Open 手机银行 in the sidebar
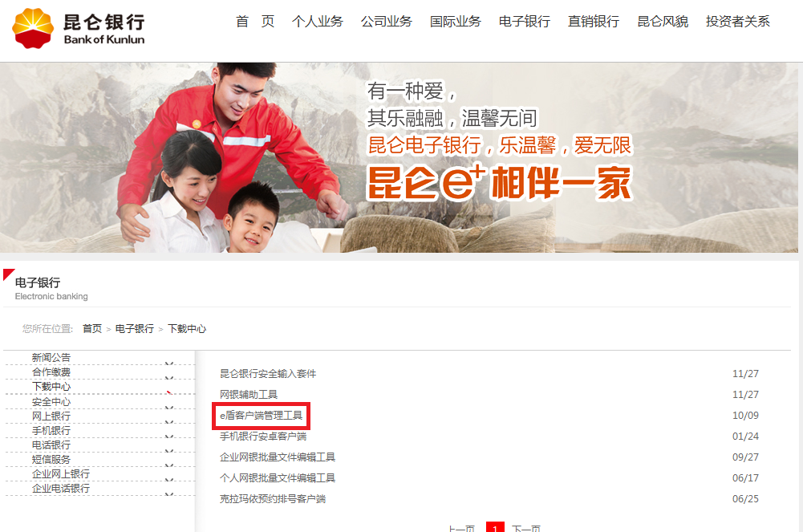803x532 pixels. click(51, 431)
